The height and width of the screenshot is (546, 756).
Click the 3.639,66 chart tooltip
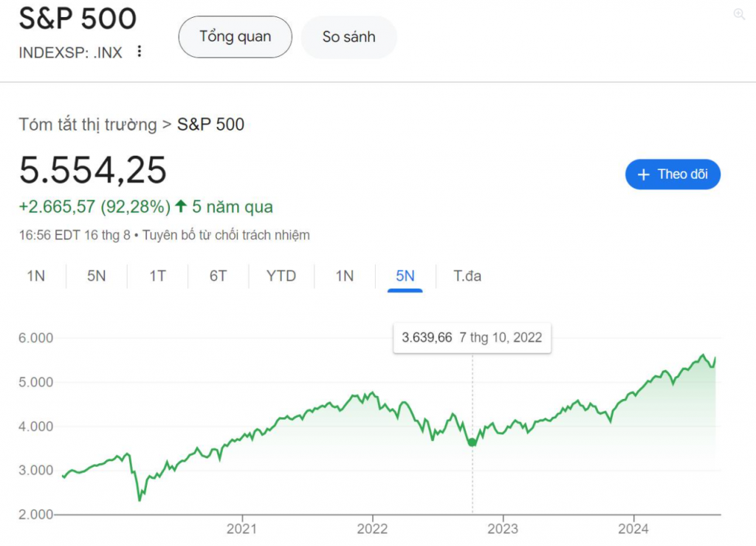472,338
